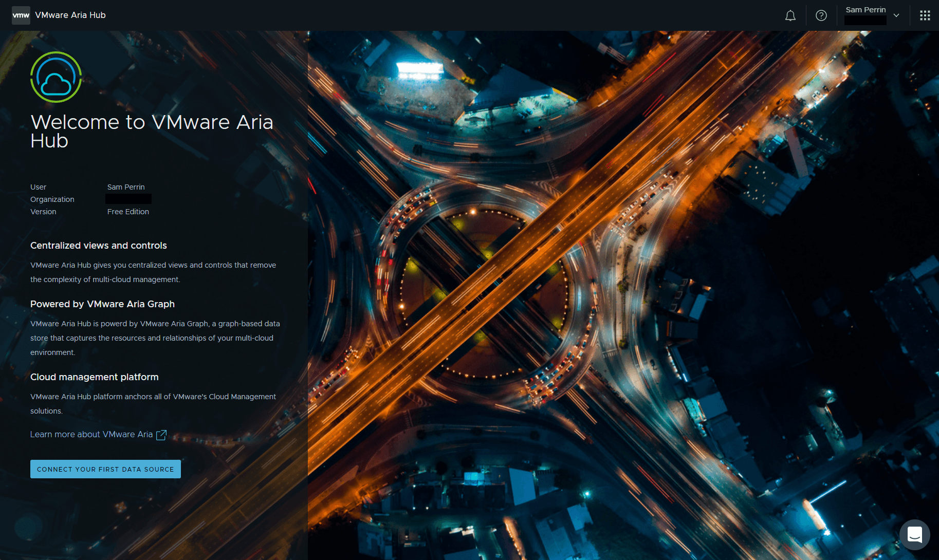The image size is (939, 560).
Task: Open the Learn more about VMware Aria link
Action: point(91,434)
